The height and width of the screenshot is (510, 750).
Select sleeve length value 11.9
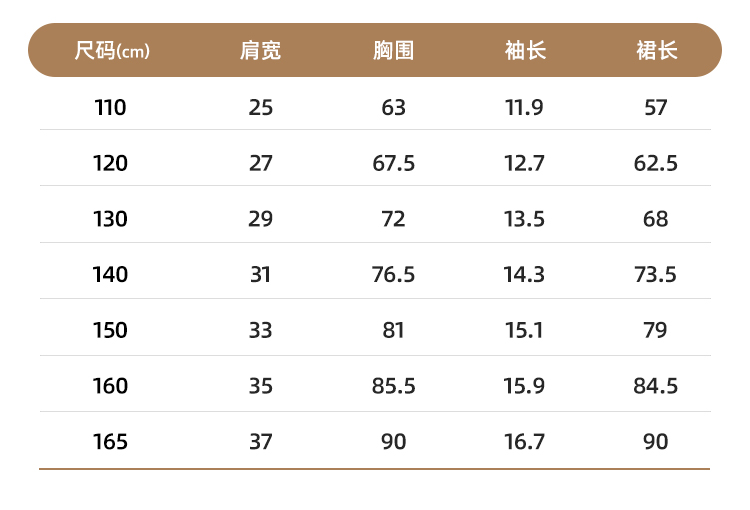pyautogui.click(x=525, y=107)
